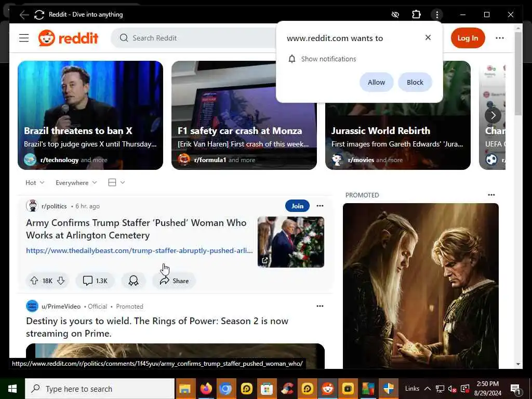This screenshot has width=532, height=399.
Task: Open r/technology from the Brazil card
Action: (x=59, y=160)
